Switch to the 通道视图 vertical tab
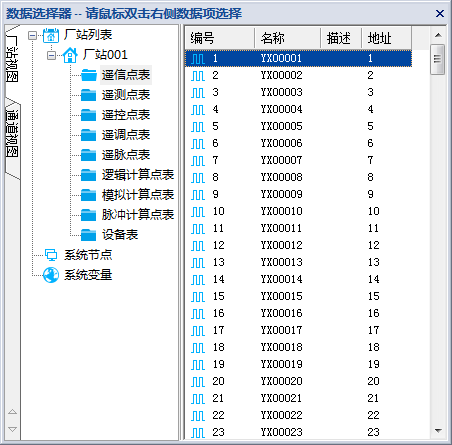This screenshot has height=445, width=452. pos(13,135)
